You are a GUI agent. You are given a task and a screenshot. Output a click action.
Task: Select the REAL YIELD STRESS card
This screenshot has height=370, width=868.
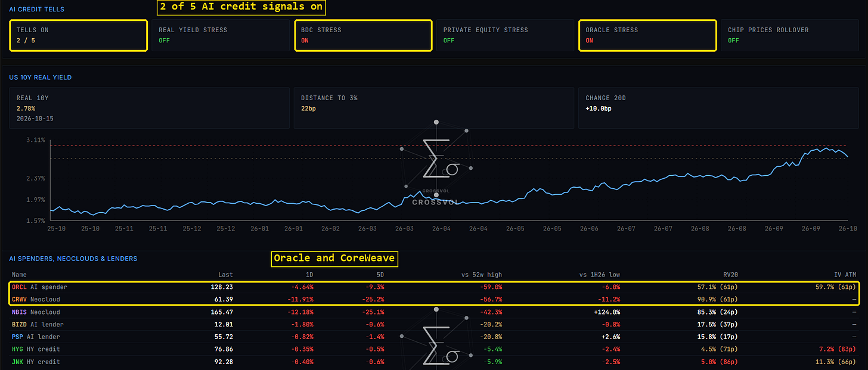[x=220, y=35]
